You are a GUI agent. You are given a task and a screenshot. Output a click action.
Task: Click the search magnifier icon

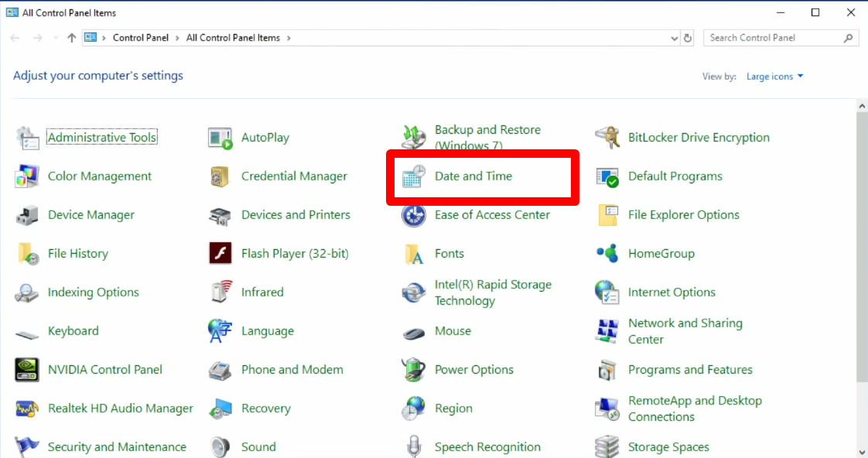click(x=849, y=38)
